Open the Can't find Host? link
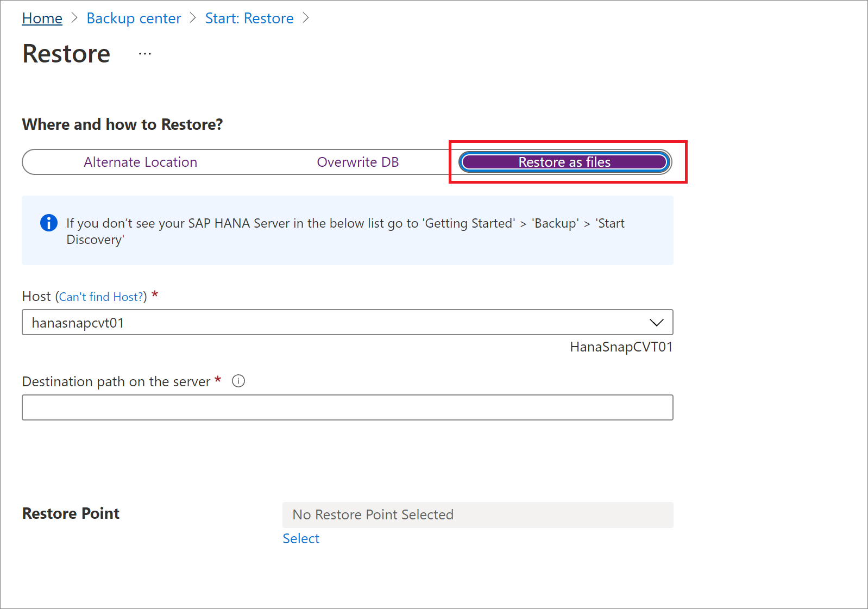This screenshot has width=868, height=609. pyautogui.click(x=101, y=297)
